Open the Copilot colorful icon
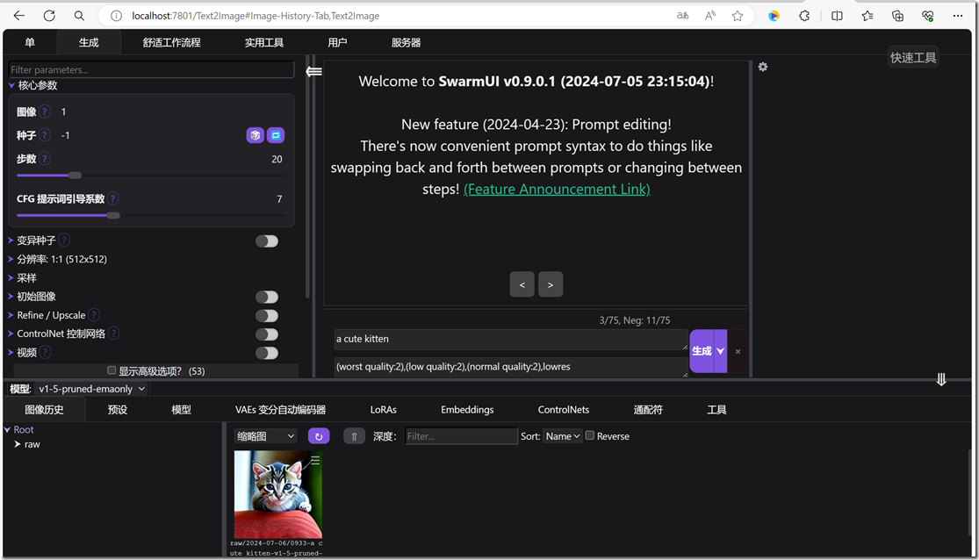This screenshot has height=560, width=979. (774, 16)
